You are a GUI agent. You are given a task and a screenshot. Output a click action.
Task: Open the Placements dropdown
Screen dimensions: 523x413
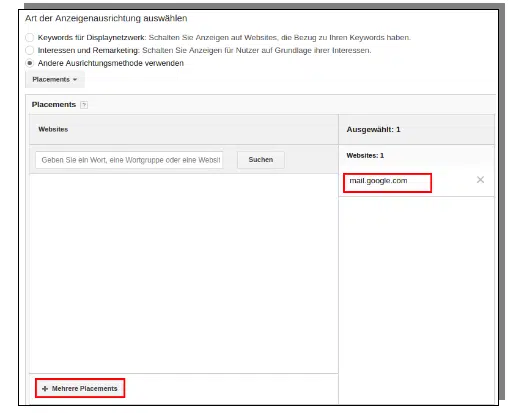55,79
